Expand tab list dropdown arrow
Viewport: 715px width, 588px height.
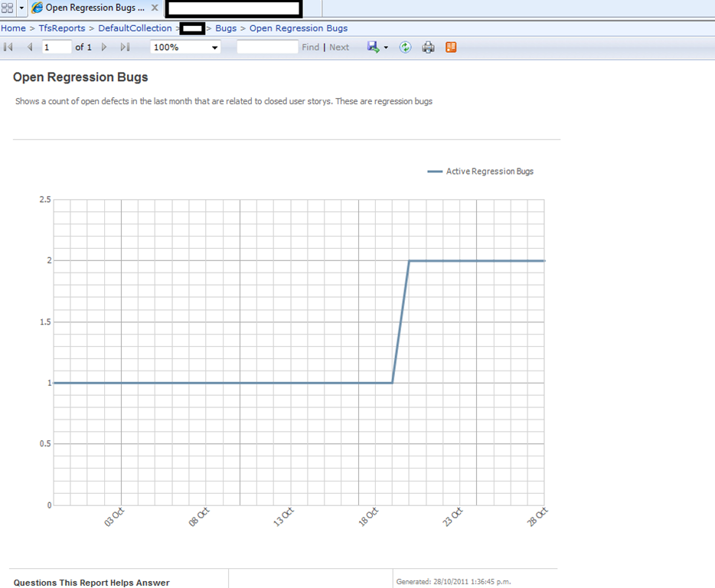pos(21,8)
